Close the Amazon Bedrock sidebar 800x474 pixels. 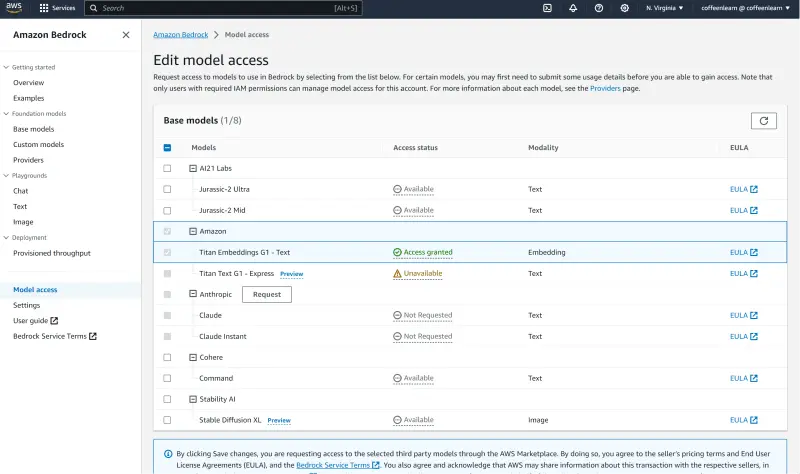[x=125, y=35]
